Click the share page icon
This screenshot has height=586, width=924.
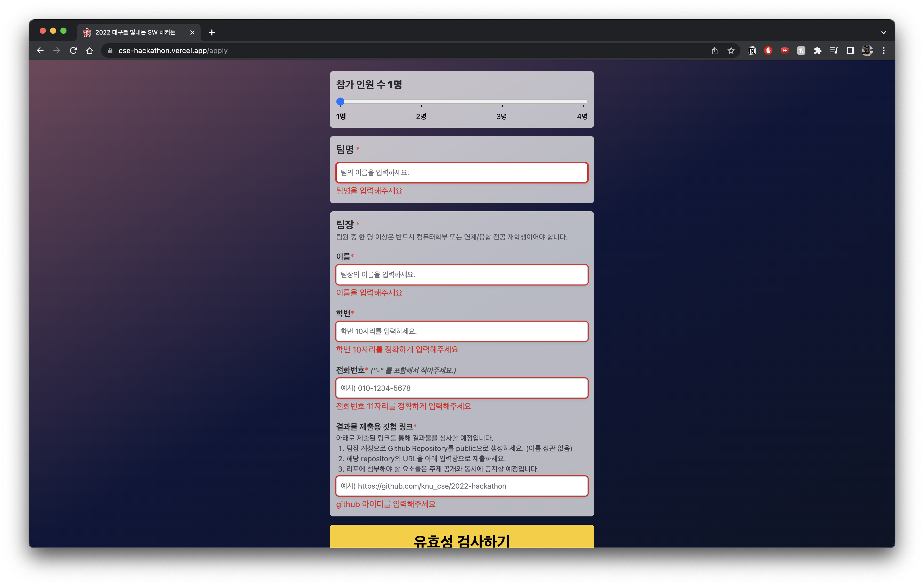(x=714, y=51)
